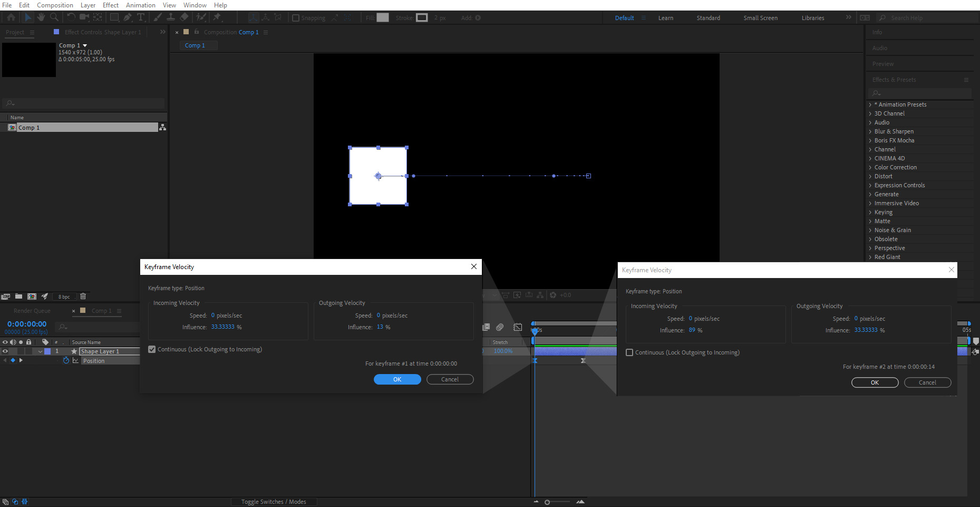Select the Clone Stamp tool
The image size is (980, 507).
pos(171,17)
